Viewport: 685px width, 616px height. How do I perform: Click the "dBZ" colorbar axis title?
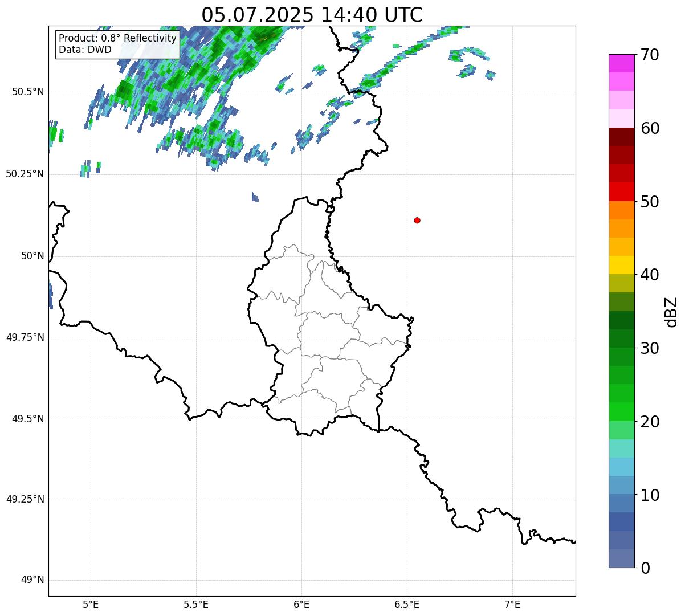tap(672, 311)
